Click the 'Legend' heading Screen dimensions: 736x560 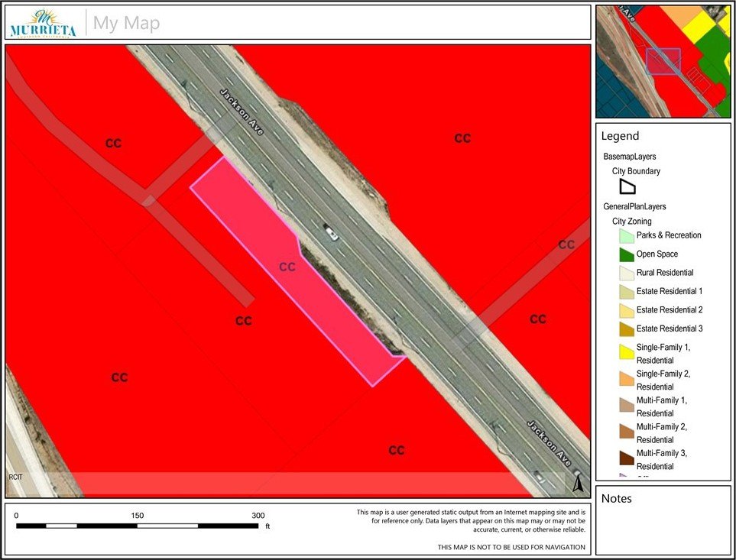pos(620,136)
